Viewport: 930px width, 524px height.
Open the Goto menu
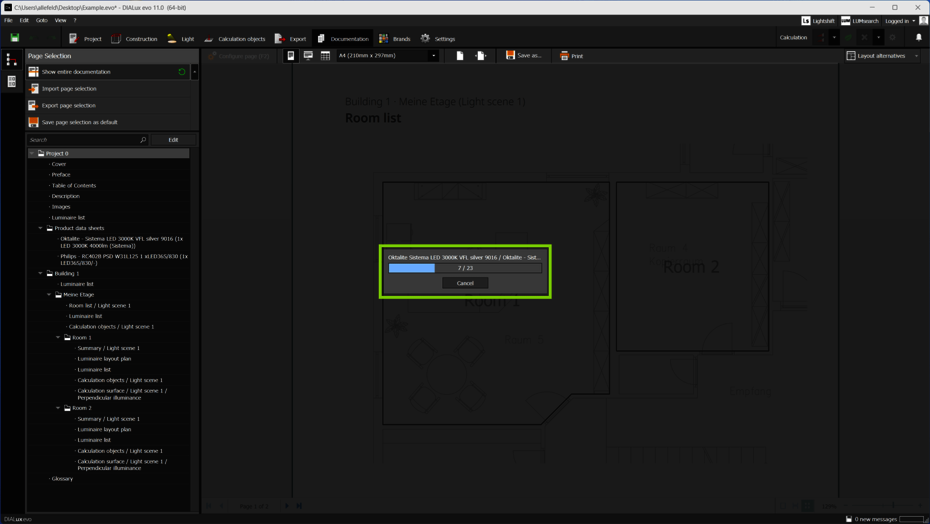(41, 20)
